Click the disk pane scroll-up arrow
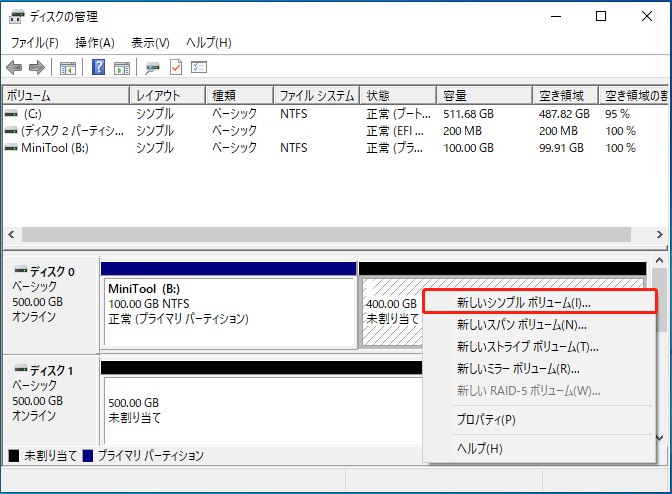 coord(660,260)
